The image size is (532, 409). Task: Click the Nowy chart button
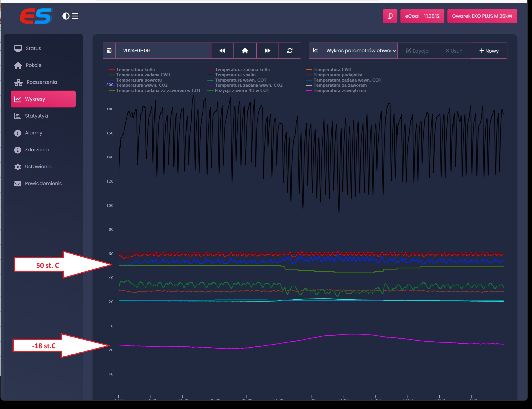pyautogui.click(x=489, y=51)
